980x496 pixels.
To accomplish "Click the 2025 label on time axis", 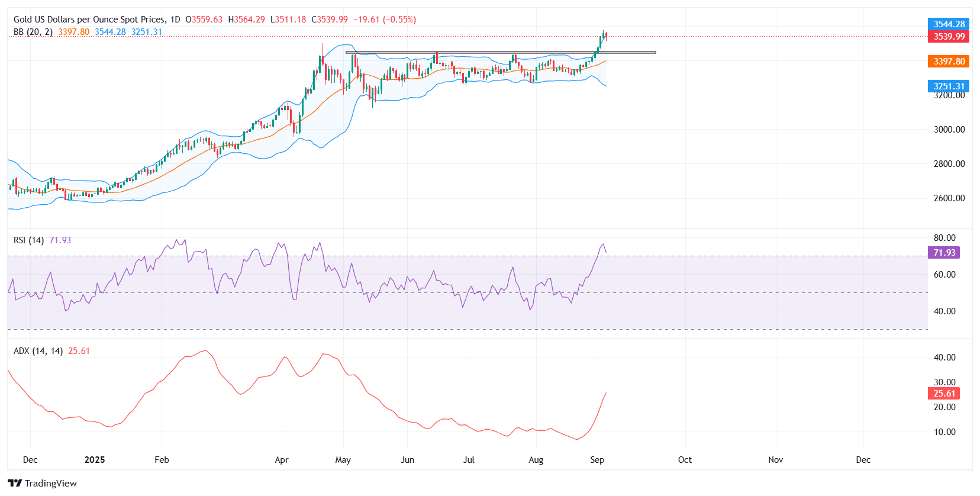I will [95, 460].
